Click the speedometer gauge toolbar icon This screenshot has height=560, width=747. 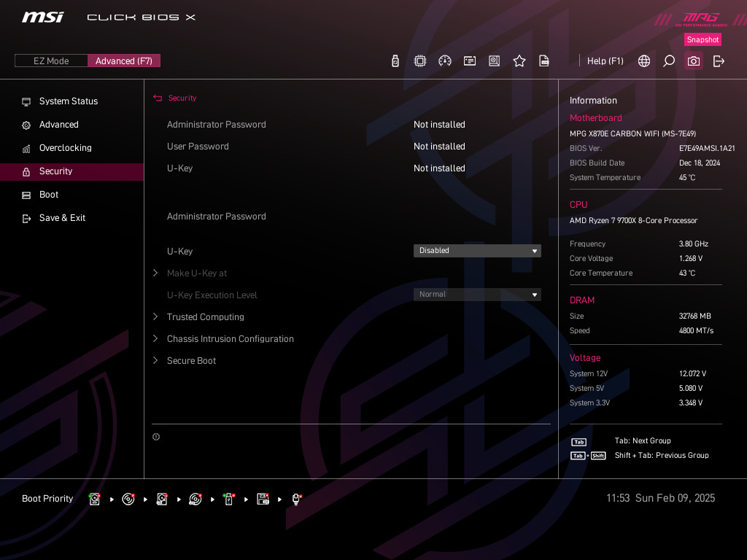pos(445,61)
